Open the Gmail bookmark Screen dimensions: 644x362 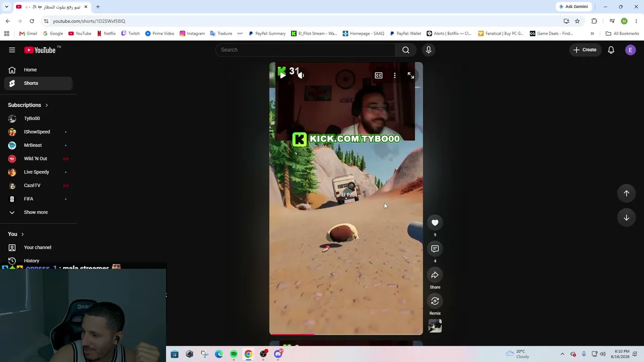tap(28, 34)
